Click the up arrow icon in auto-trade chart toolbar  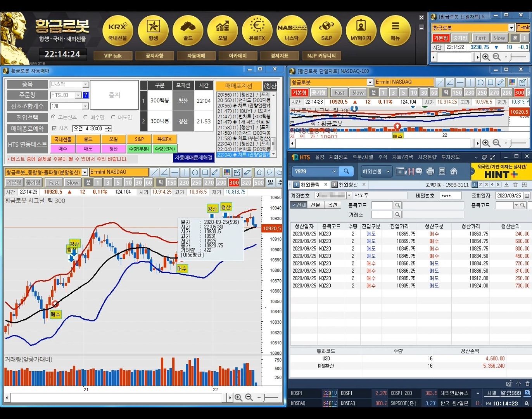[259, 172]
